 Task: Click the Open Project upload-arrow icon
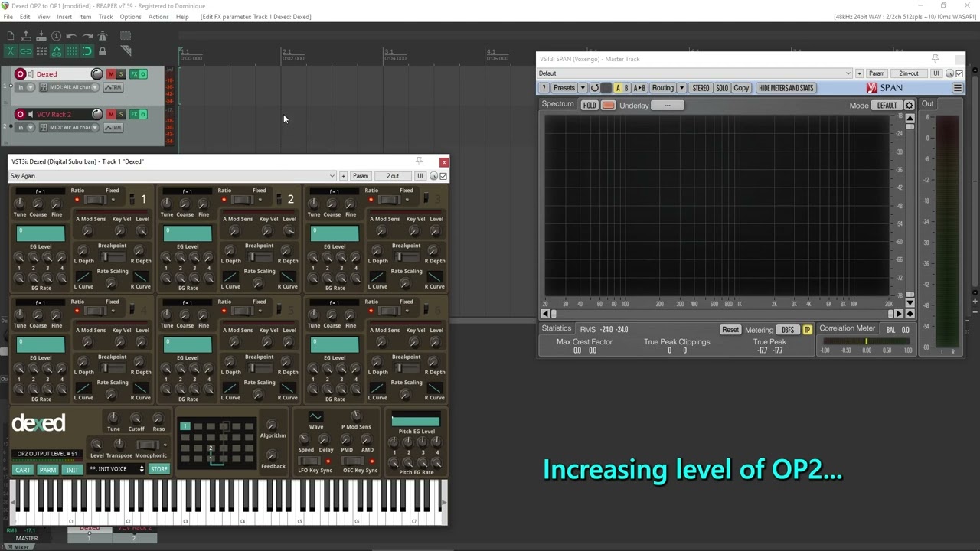click(25, 36)
